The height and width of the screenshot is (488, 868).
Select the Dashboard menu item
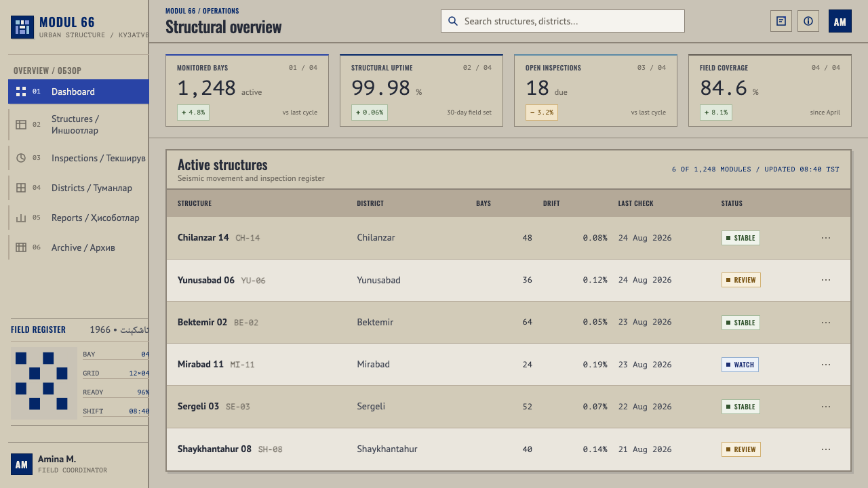(x=79, y=91)
